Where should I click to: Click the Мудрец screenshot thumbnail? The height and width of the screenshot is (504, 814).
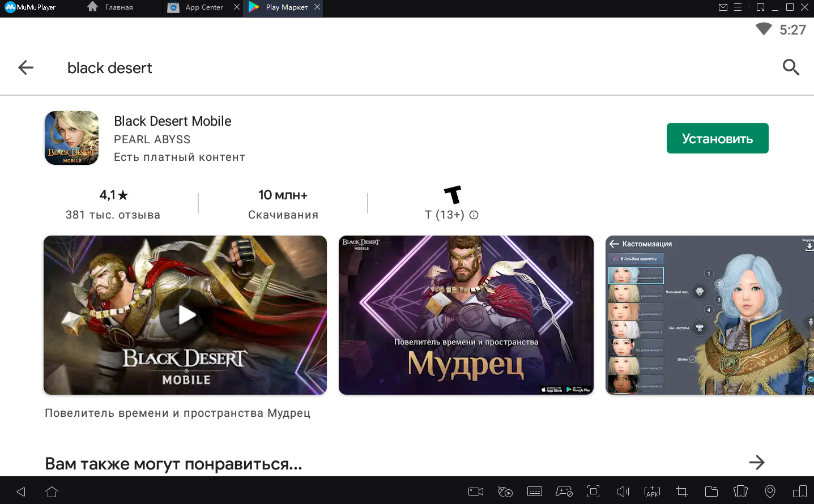466,315
